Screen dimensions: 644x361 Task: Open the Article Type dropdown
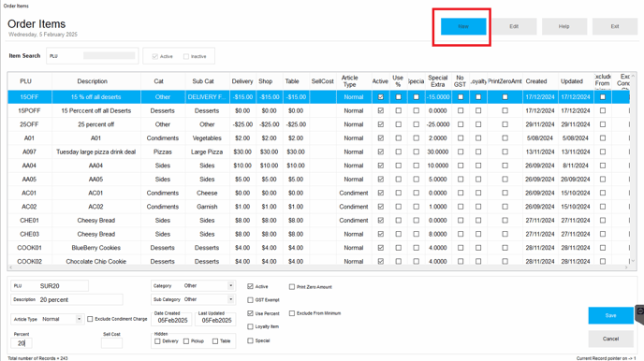[79, 319]
